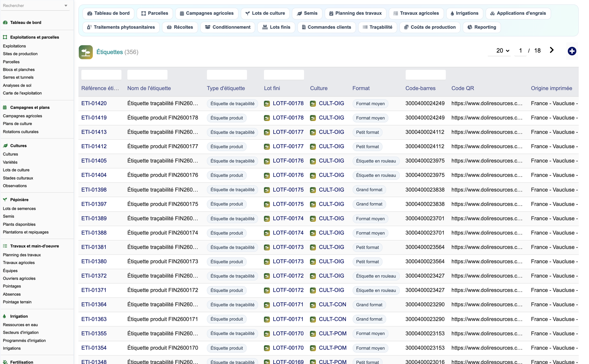The image size is (589, 364).
Task: Add a new étiquette with plus icon
Action: [x=572, y=51]
